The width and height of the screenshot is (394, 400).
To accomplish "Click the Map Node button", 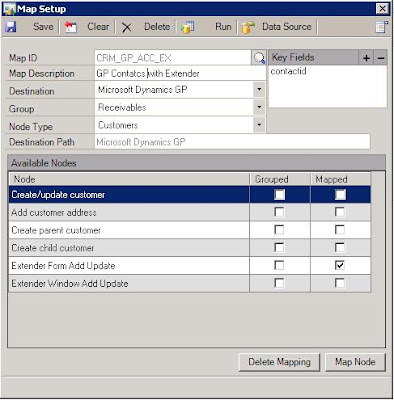I will click(355, 362).
